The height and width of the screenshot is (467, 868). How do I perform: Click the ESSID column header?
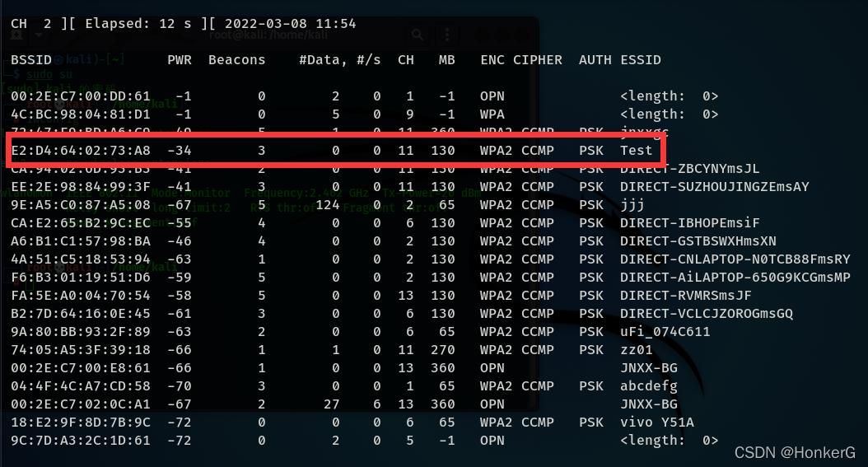(x=641, y=60)
